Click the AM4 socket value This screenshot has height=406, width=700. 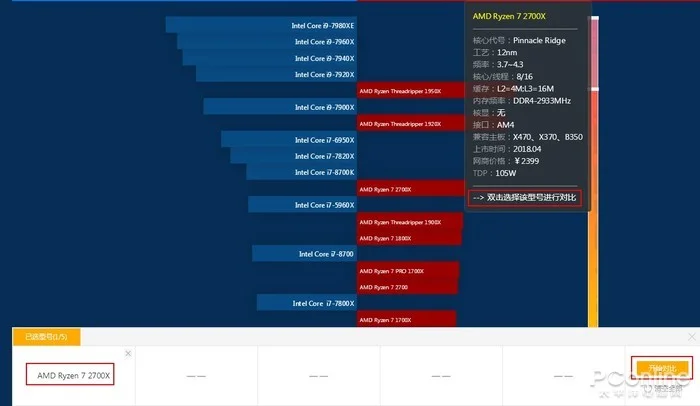(x=505, y=125)
